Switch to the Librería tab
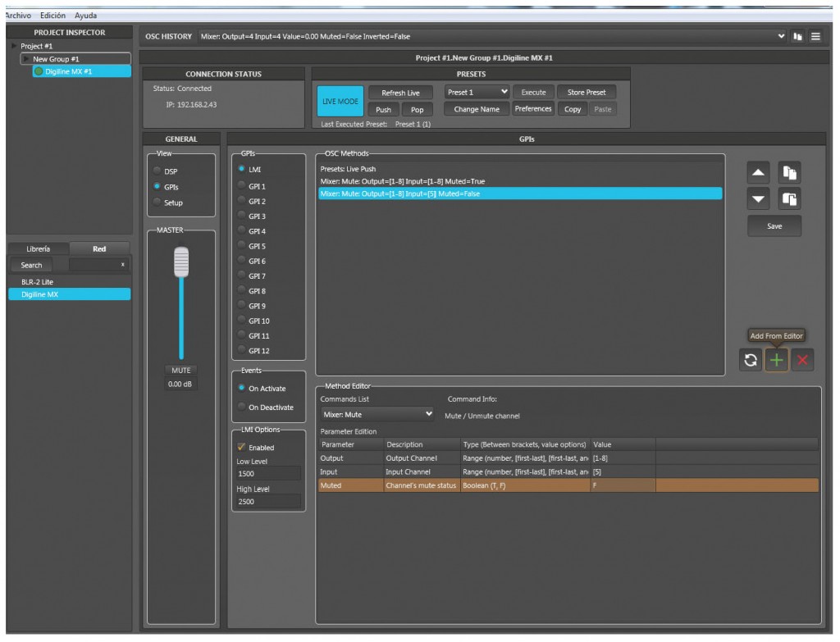The width and height of the screenshot is (840, 642). pos(39,248)
